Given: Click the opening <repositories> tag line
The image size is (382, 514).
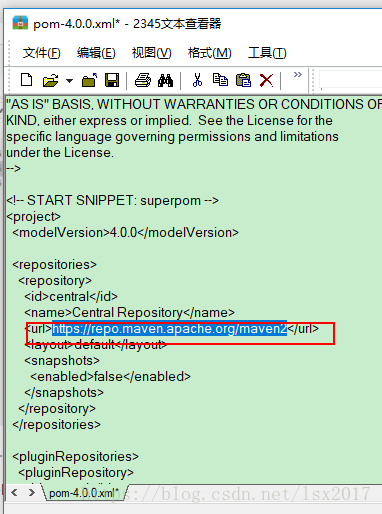Looking at the screenshot, I should (x=54, y=264).
